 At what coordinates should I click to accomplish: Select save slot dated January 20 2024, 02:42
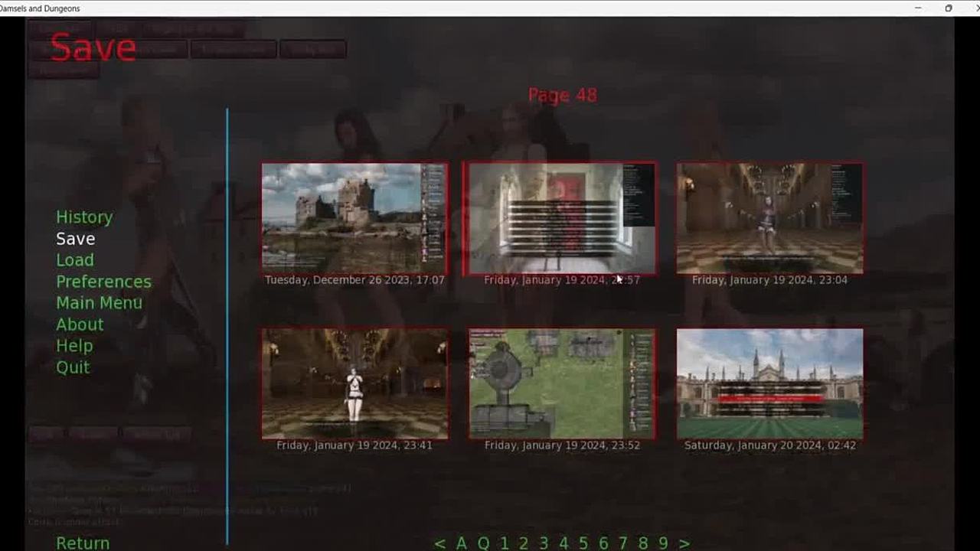pyautogui.click(x=769, y=390)
